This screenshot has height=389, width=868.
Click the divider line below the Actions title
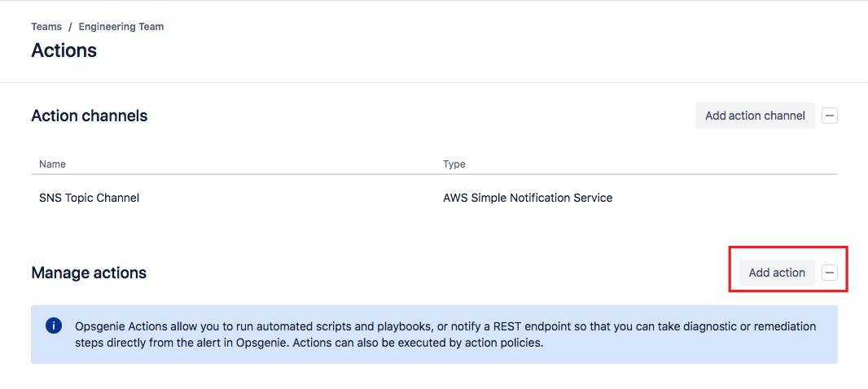coord(434,82)
